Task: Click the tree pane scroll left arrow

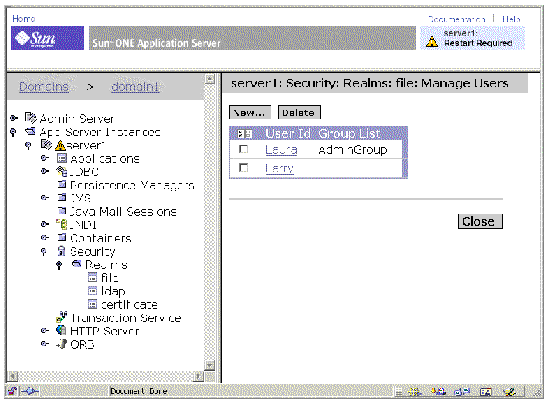Action: pos(12,376)
